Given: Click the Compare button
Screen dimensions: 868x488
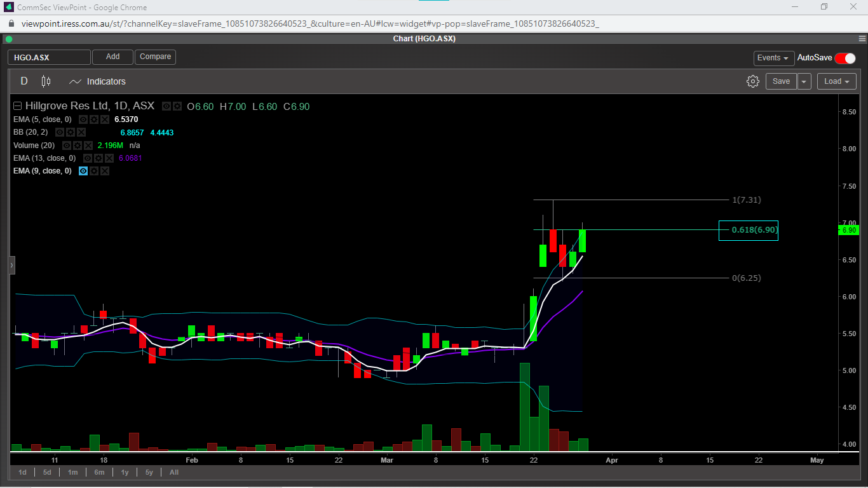Looking at the screenshot, I should point(155,57).
